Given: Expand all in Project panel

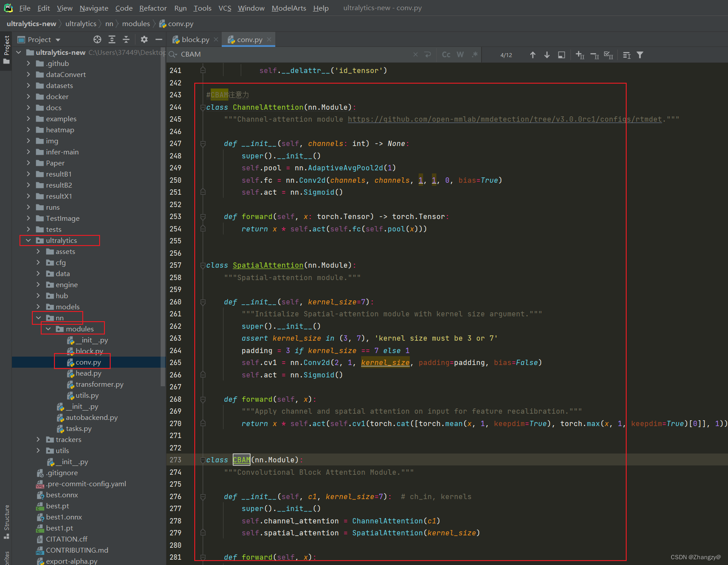Looking at the screenshot, I should pos(112,39).
